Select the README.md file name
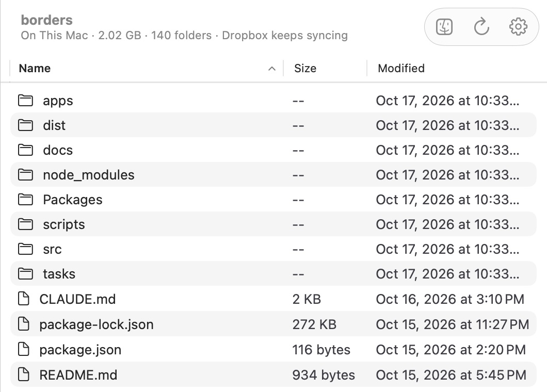 78,375
